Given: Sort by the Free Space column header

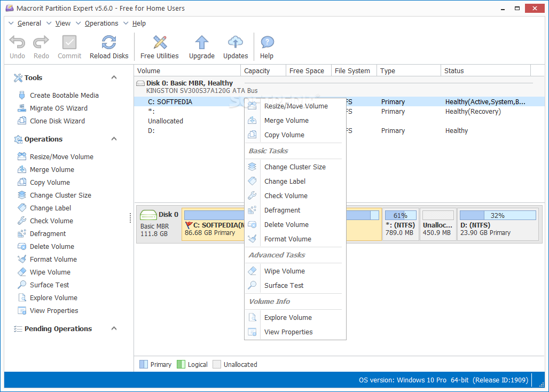Looking at the screenshot, I should 309,70.
